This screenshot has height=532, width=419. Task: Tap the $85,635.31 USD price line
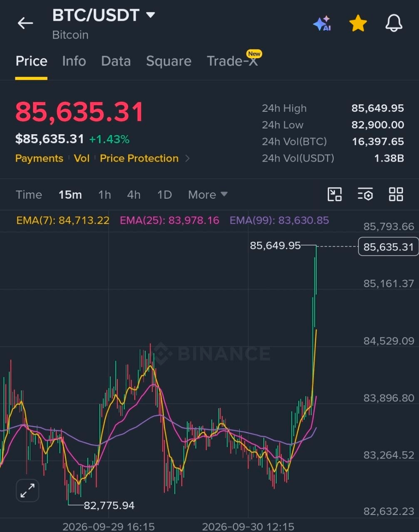tap(50, 139)
